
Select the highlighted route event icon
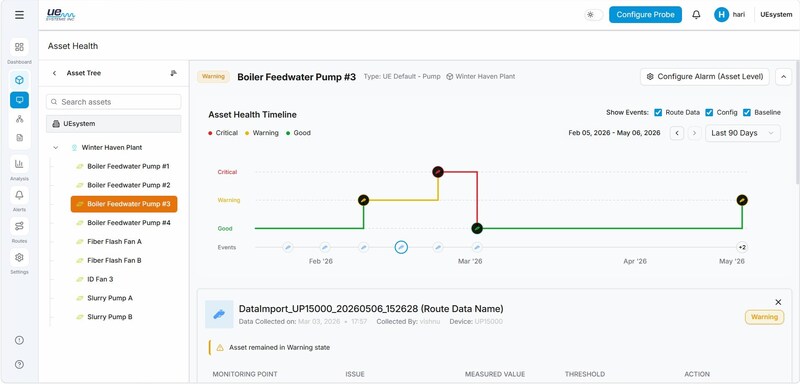click(x=402, y=247)
